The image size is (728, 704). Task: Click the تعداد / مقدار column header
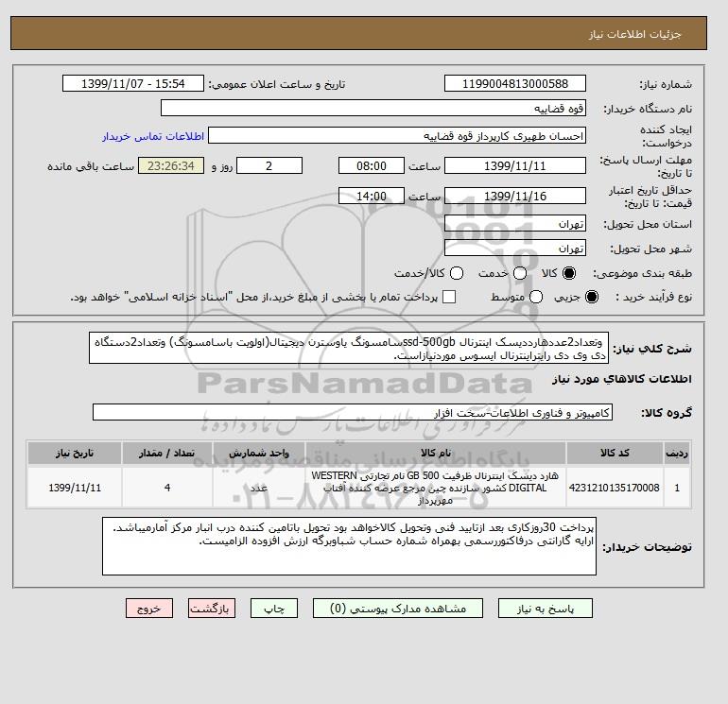pos(167,453)
